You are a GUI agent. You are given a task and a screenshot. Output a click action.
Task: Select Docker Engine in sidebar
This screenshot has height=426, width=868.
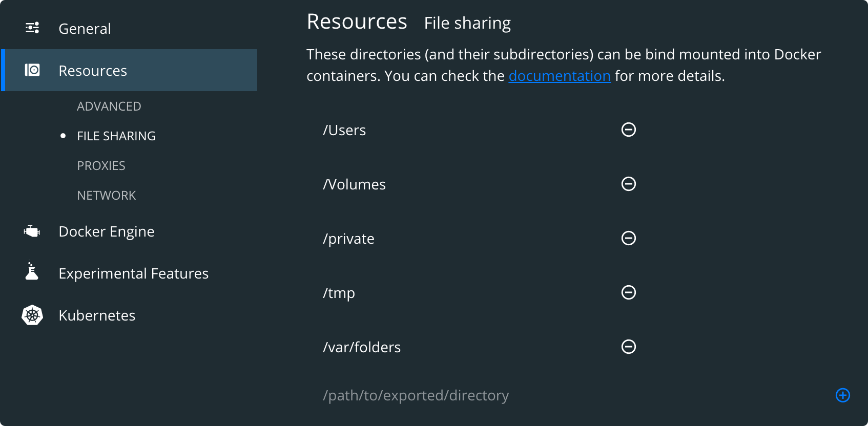[107, 231]
